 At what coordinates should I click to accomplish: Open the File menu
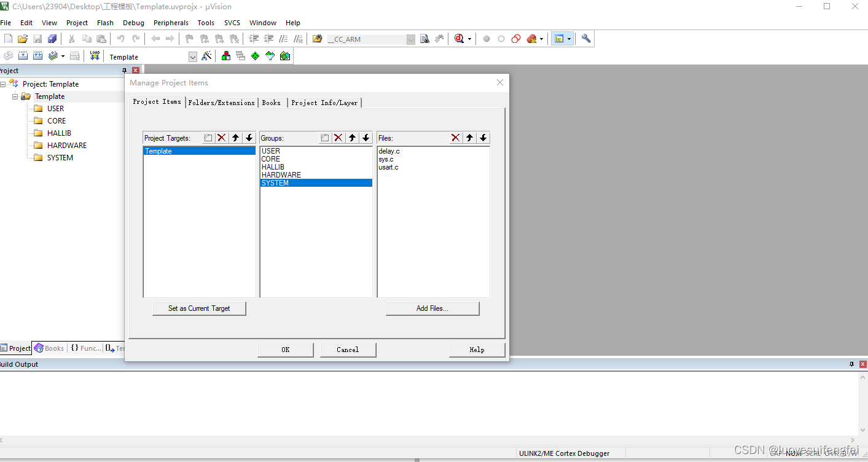[6, 23]
